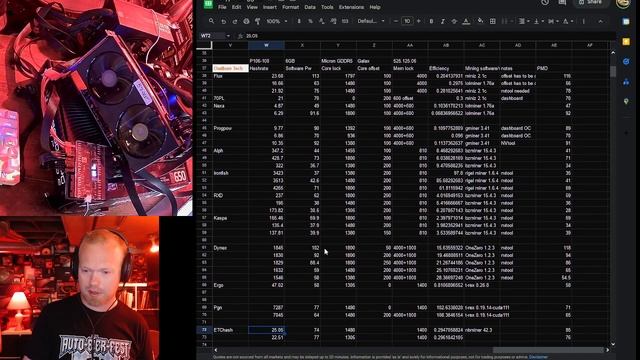
Task: Click vertical scrollbar down arrow
Action: pyautogui.click(x=613, y=344)
